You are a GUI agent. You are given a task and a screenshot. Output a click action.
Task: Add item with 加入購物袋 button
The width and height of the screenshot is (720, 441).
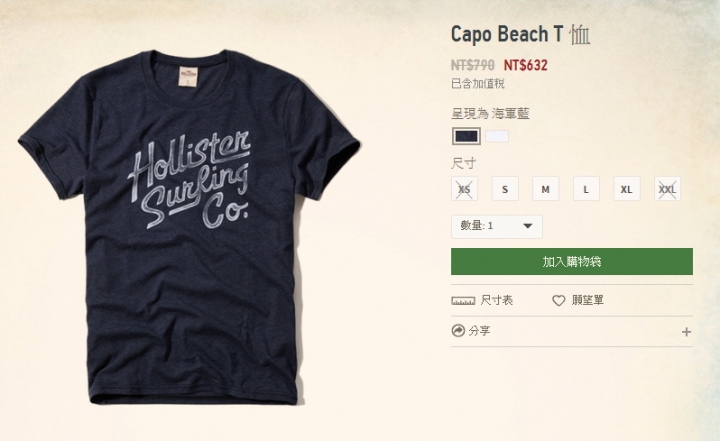pos(572,262)
